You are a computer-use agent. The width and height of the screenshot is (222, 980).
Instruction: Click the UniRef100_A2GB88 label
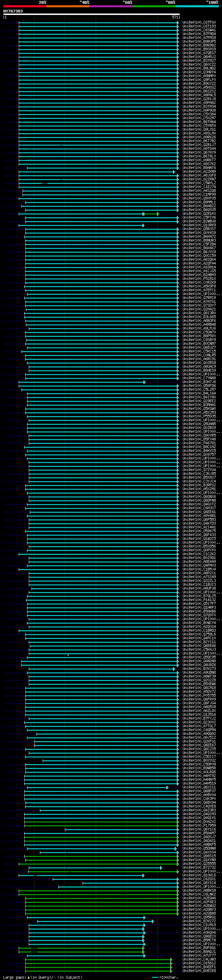(199, 913)
